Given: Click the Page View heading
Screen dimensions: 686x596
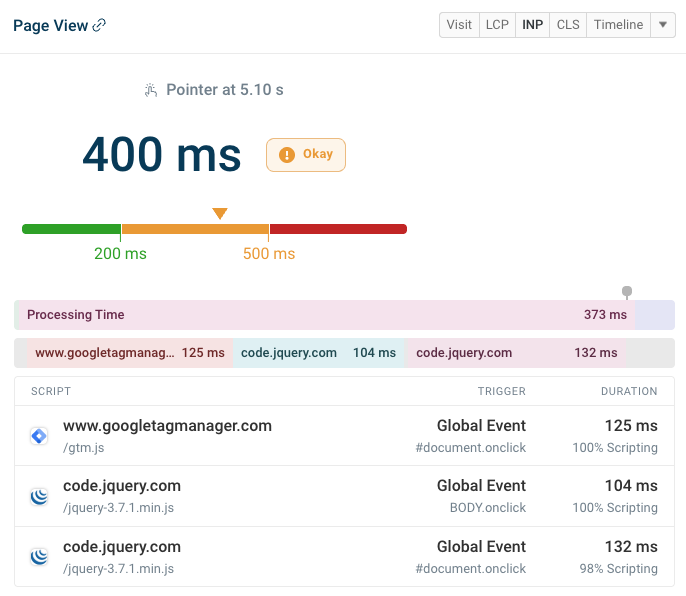Looking at the screenshot, I should click(49, 25).
